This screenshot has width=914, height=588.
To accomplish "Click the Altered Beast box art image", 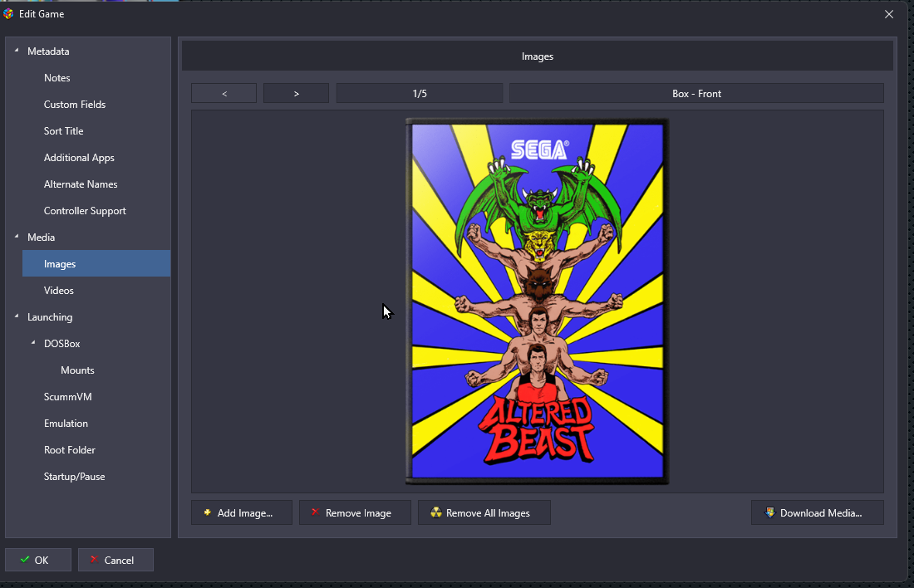I will pos(537,301).
